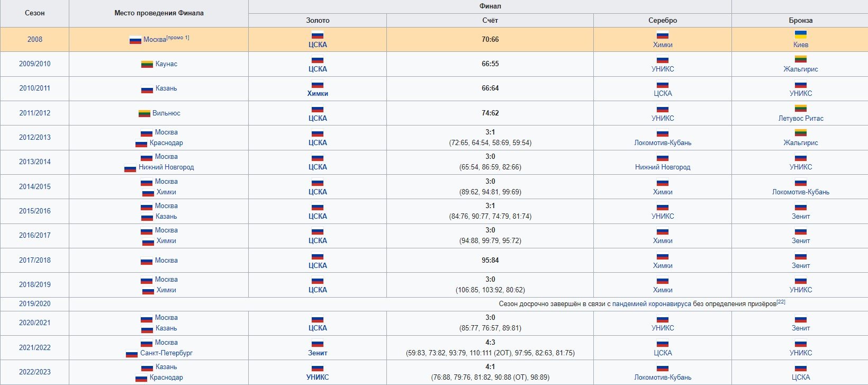
Task: Open the Санкт-Петербург venue link
Action: pyautogui.click(x=166, y=353)
